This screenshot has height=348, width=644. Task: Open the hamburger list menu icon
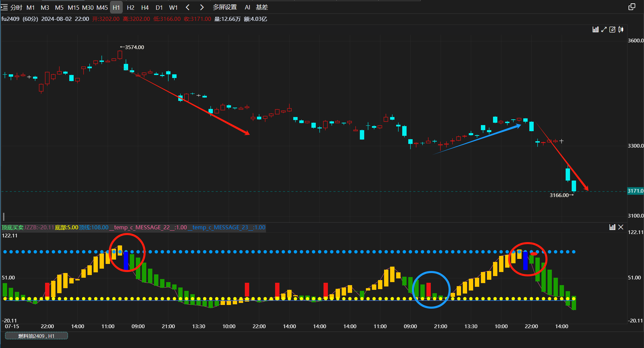[x=4, y=7]
